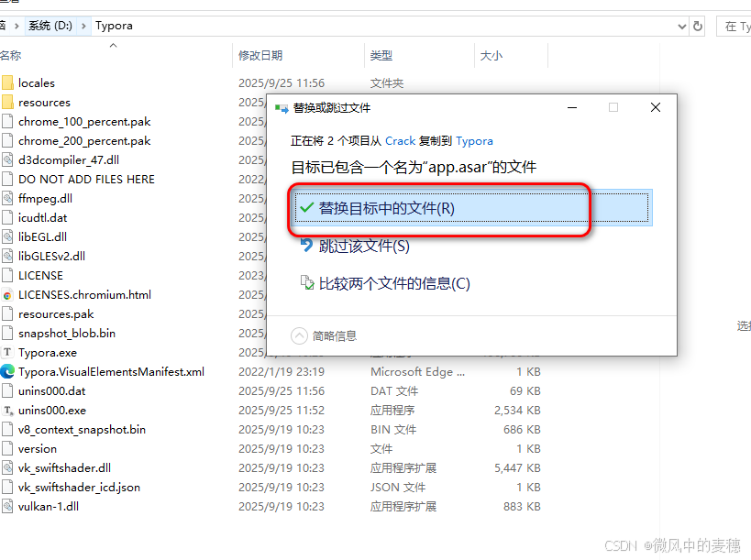Screen dimensions: 751x560
Task: Select libGLESv2.dll file icon
Action: (x=7, y=256)
